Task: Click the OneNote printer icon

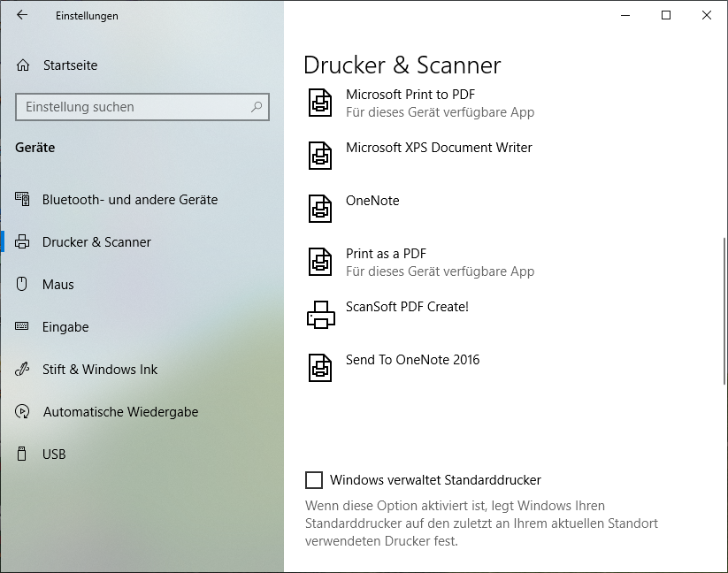Action: pos(320,209)
